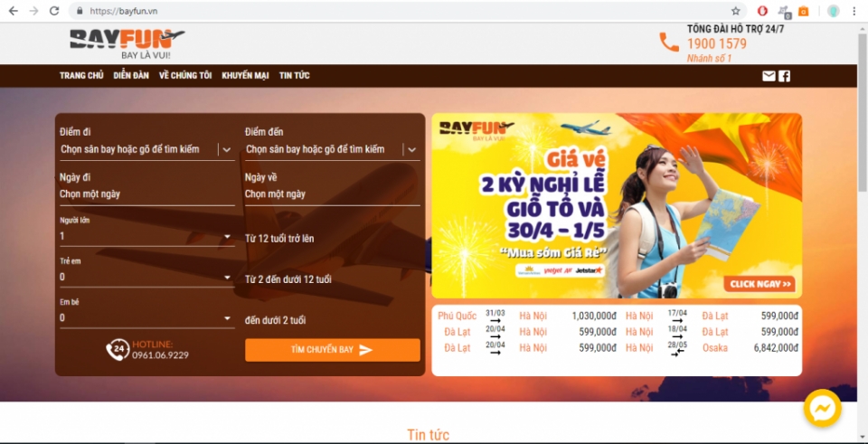Open the Messenger chat bubble
Image resolution: width=868 pixels, height=444 pixels.
coord(822,409)
